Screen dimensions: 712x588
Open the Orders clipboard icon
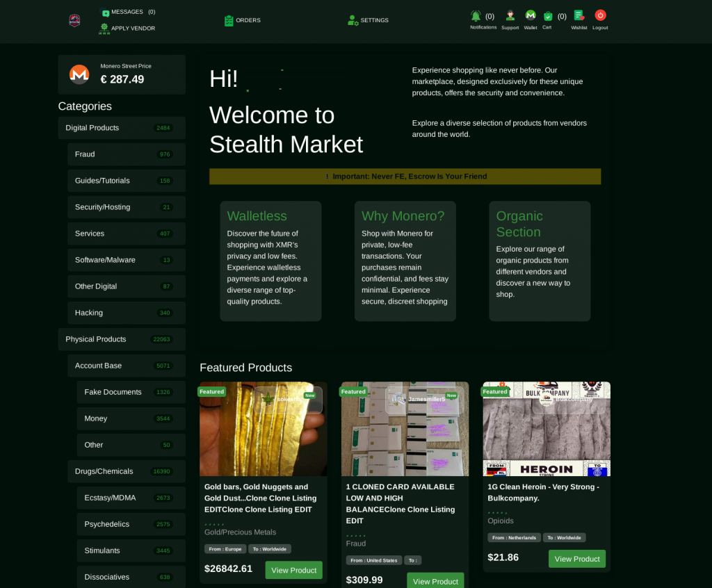click(x=229, y=20)
